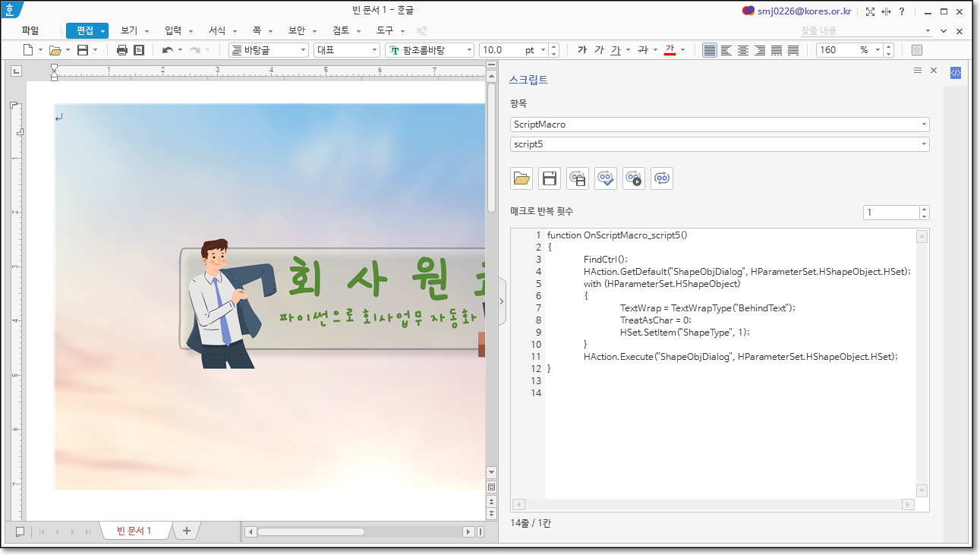Expand the 대표 language dropdown
This screenshot has height=555, width=980.
point(375,50)
